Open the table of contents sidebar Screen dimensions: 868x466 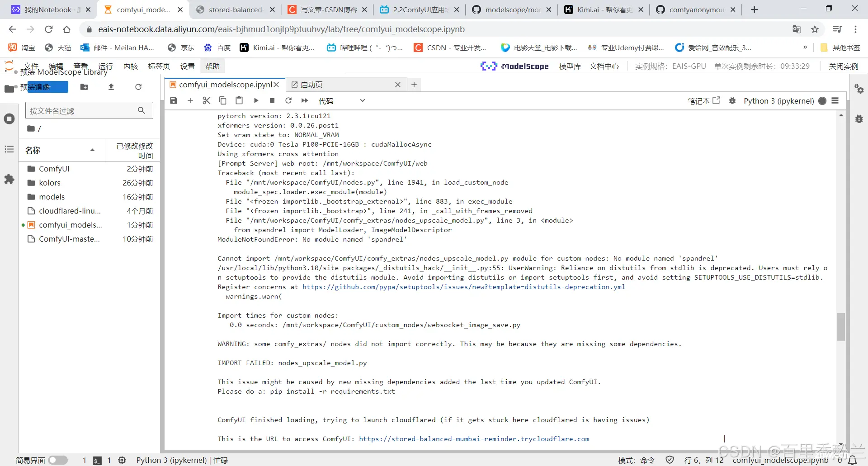(x=9, y=149)
